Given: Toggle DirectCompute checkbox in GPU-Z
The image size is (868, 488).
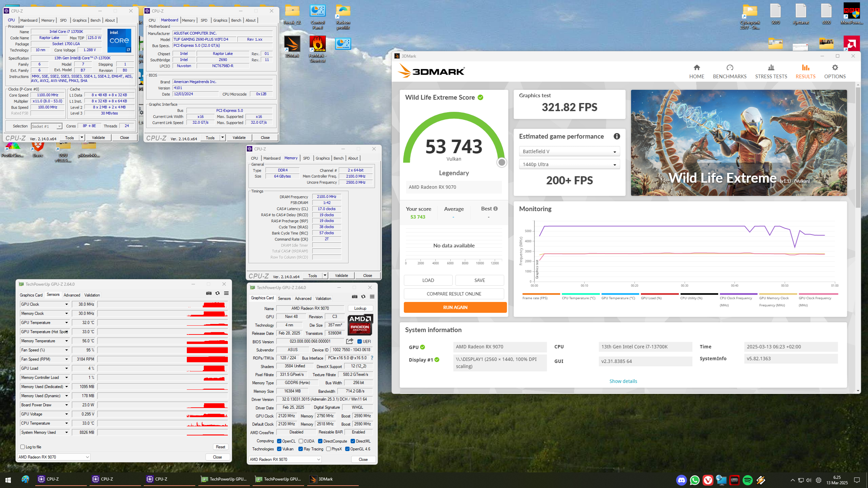Looking at the screenshot, I should pos(320,441).
